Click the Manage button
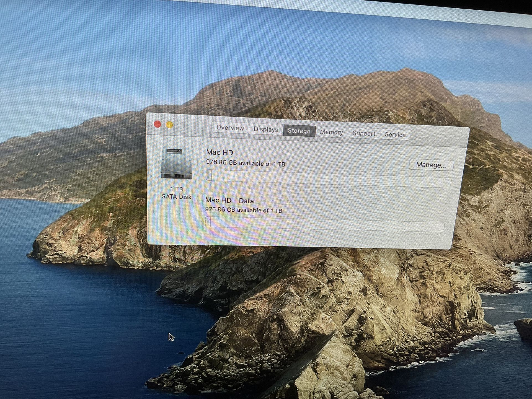The height and width of the screenshot is (399, 532). pos(431,165)
